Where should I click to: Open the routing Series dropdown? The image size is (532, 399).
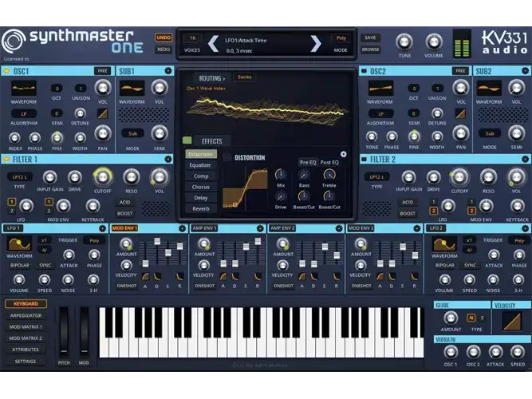[245, 77]
